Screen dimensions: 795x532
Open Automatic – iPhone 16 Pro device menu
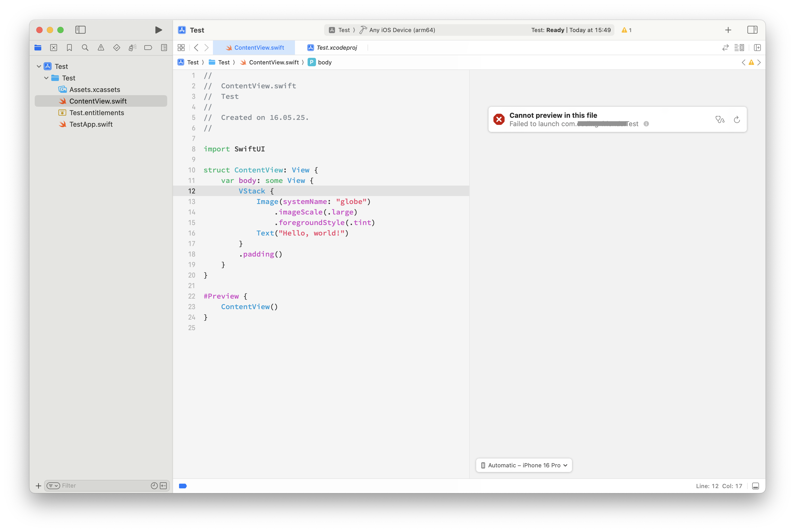point(524,465)
